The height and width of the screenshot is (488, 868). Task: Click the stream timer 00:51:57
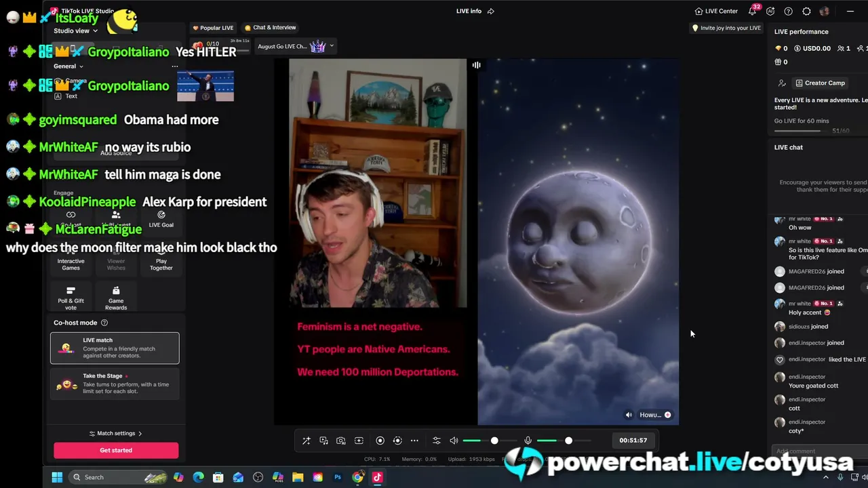pyautogui.click(x=633, y=441)
